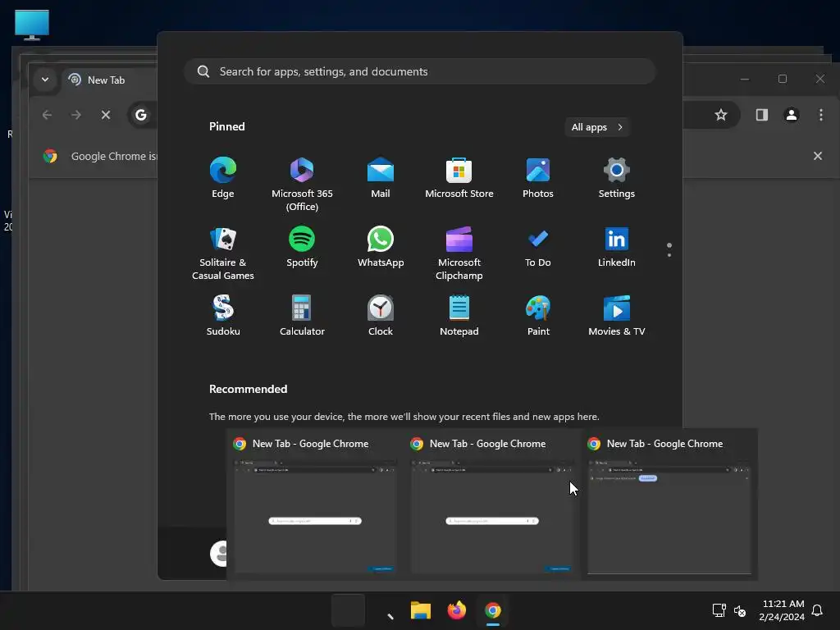The image size is (840, 630).
Task: Open the Calculator app
Action: point(302,316)
